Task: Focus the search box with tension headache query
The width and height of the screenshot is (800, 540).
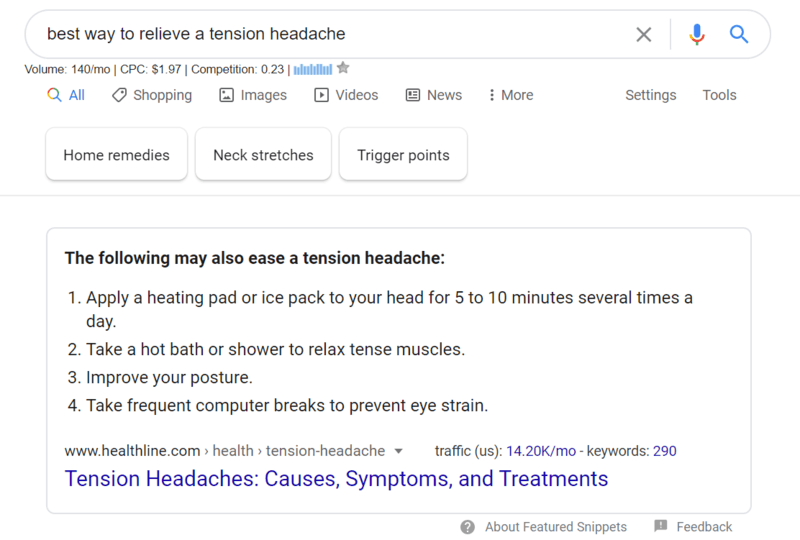Action: pos(332,34)
